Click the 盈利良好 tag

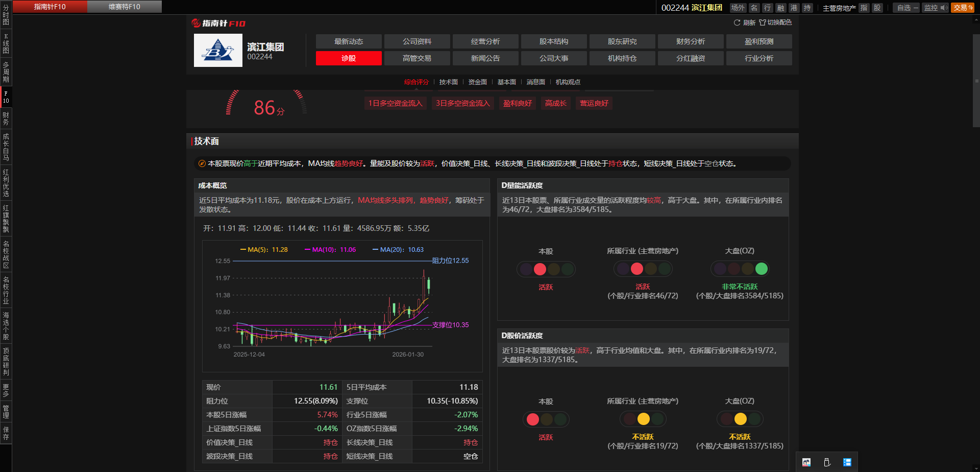click(518, 103)
